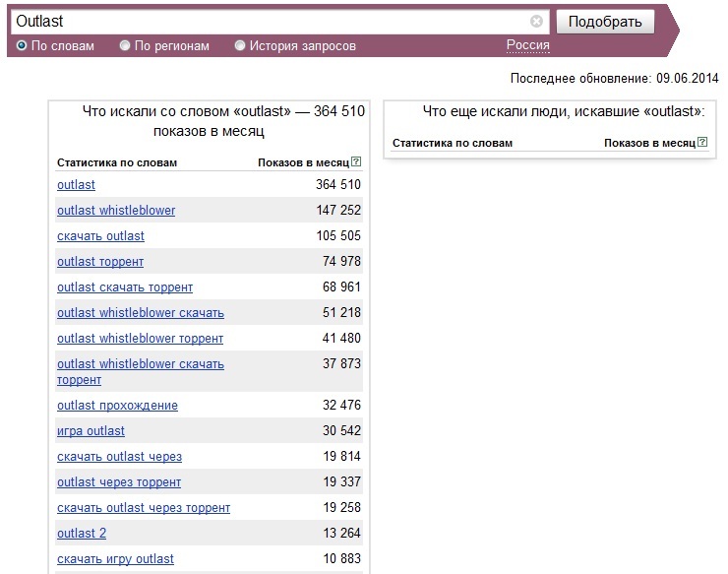The image size is (728, 574).
Task: Open the 'outlast whistleblower торрент' link
Action: 141,339
